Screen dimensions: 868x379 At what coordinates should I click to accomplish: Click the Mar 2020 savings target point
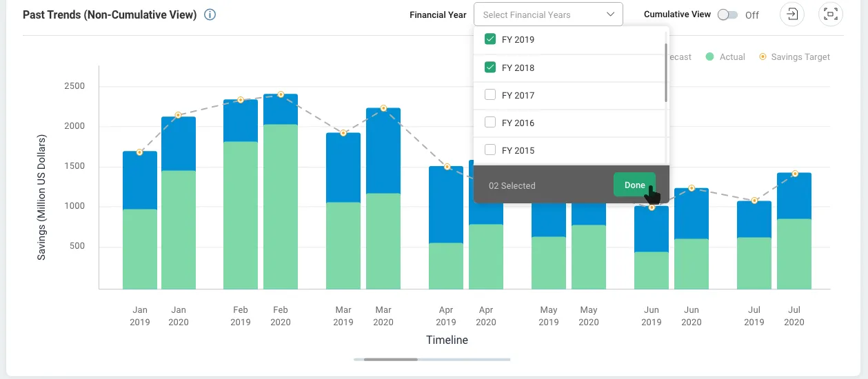[x=383, y=108]
